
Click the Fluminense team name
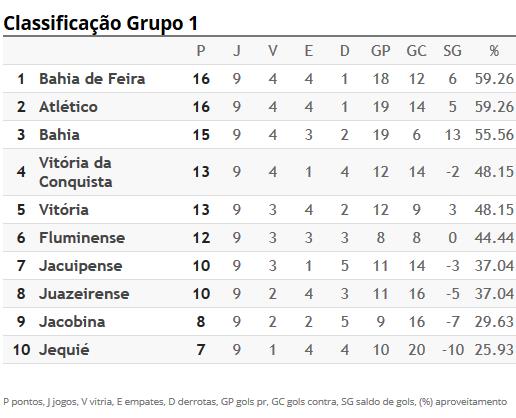(82, 238)
